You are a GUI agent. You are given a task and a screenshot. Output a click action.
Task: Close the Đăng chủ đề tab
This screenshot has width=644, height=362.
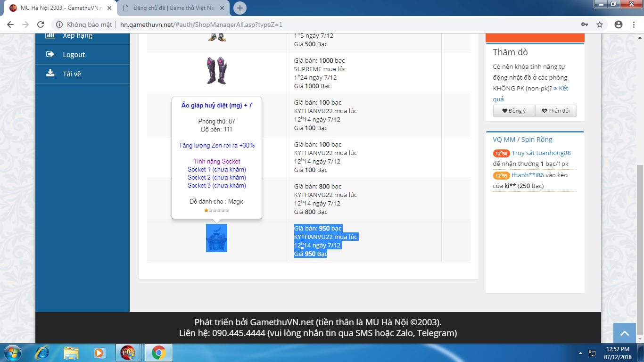[x=222, y=8]
